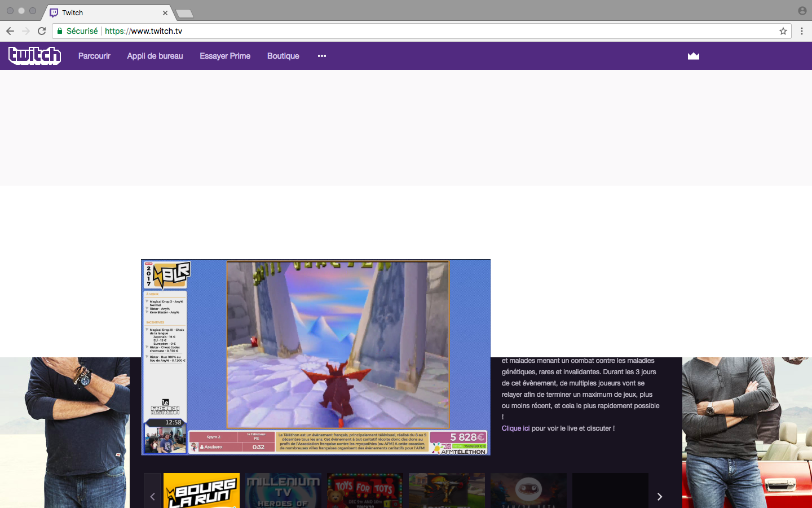812x508 pixels.
Task: Open the three-dot more menu in Twitch navbar
Action: coord(322,56)
